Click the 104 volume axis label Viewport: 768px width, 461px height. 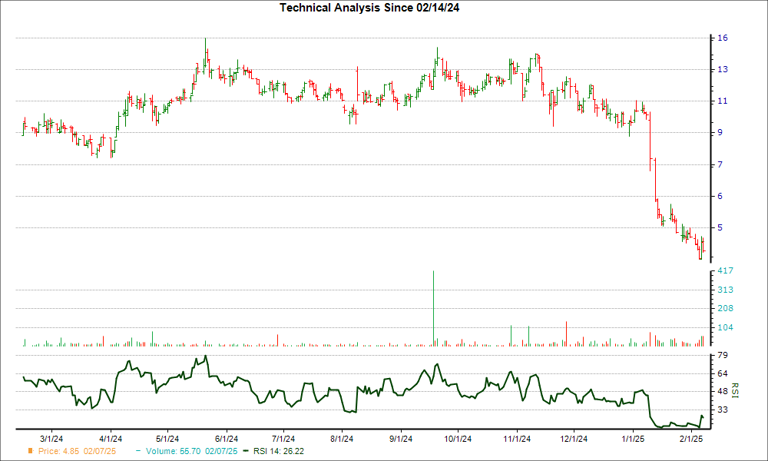pos(725,328)
